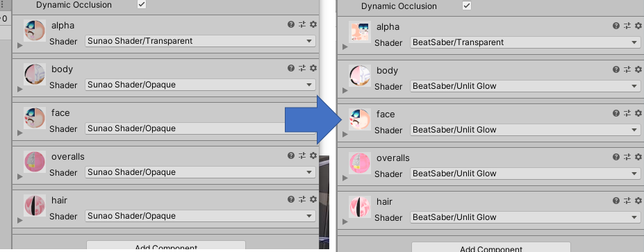The width and height of the screenshot is (644, 252).
Task: Click the face material name, right panel
Action: click(386, 114)
